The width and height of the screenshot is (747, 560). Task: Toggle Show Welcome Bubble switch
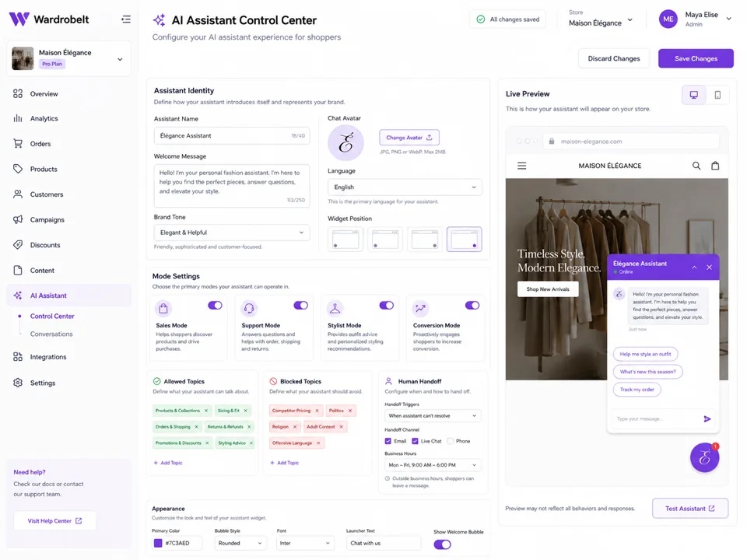point(442,544)
